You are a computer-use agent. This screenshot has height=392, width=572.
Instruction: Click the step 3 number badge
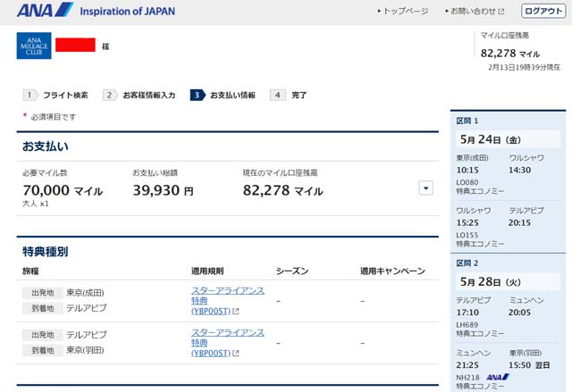point(197,95)
